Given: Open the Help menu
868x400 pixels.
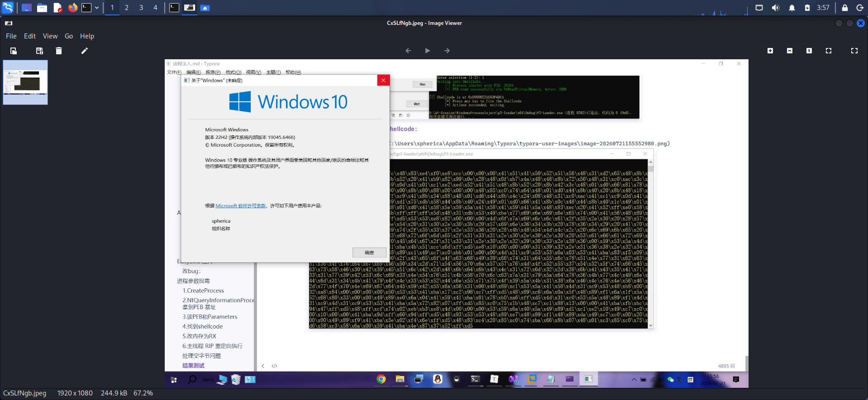Looking at the screenshot, I should click(x=87, y=36).
